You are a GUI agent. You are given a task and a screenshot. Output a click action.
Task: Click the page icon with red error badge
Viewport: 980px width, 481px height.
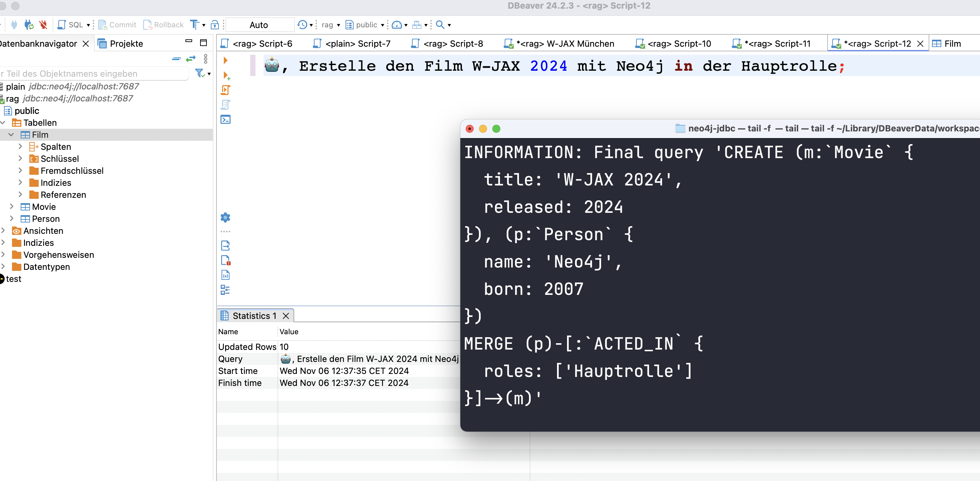pyautogui.click(x=225, y=260)
